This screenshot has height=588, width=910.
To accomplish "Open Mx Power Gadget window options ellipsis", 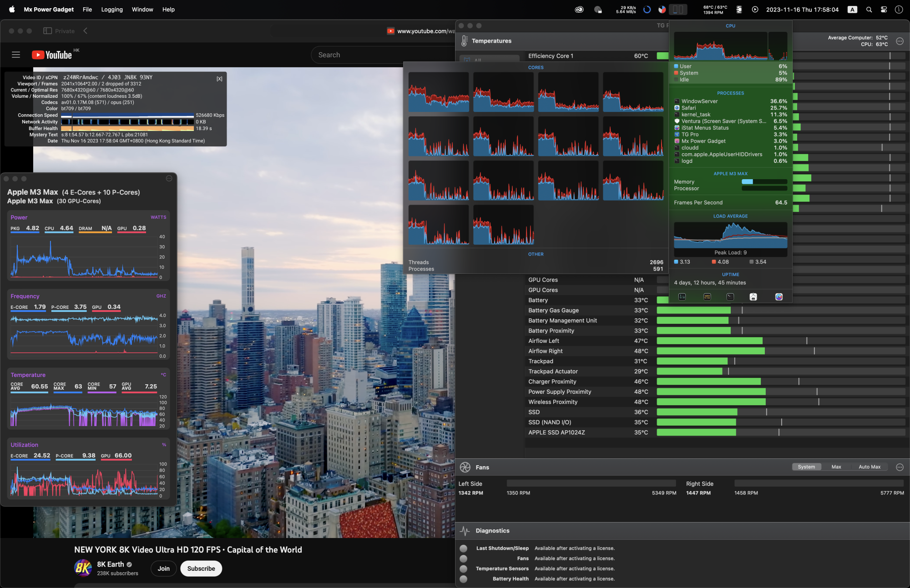I will point(169,178).
